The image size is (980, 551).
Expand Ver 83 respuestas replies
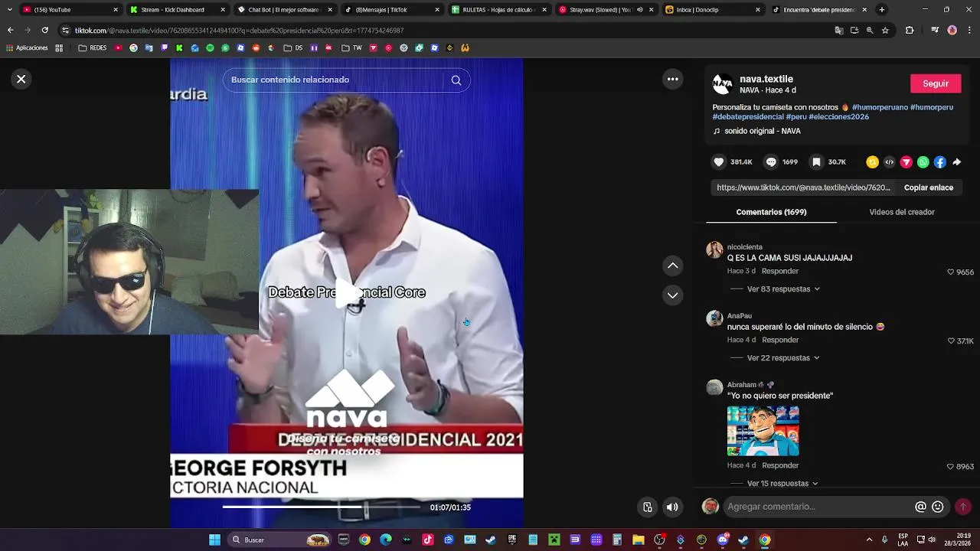click(x=783, y=289)
